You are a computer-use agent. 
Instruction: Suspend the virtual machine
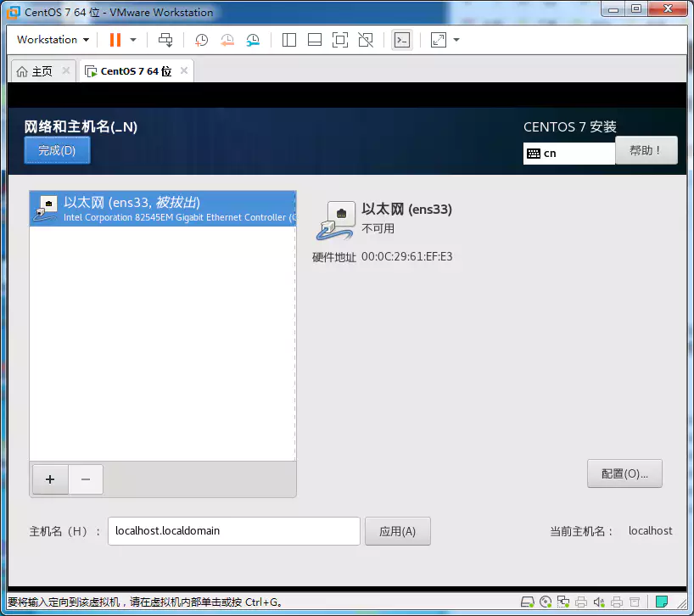(x=115, y=40)
